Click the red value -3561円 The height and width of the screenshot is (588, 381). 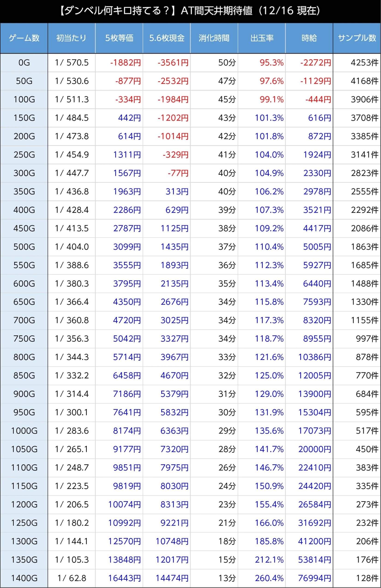(173, 63)
